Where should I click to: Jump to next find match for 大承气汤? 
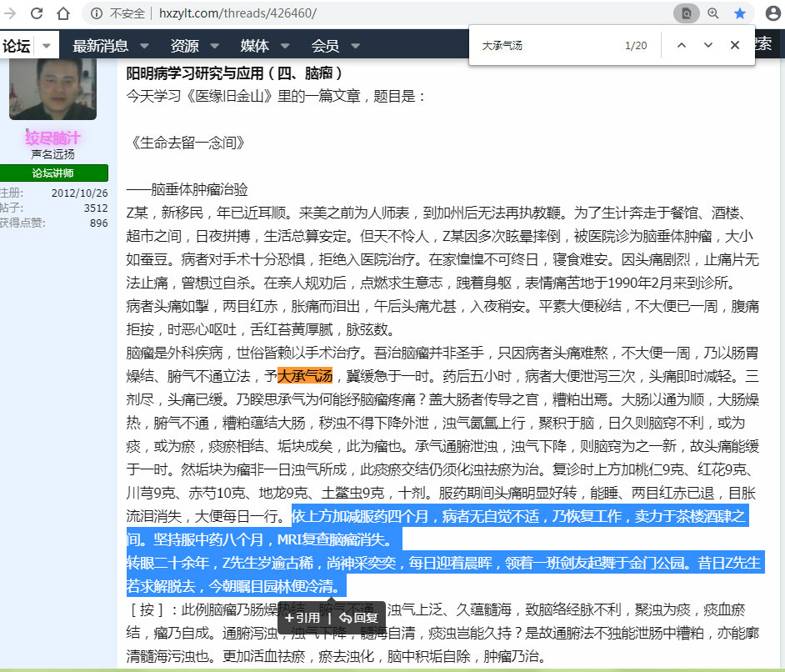click(708, 45)
